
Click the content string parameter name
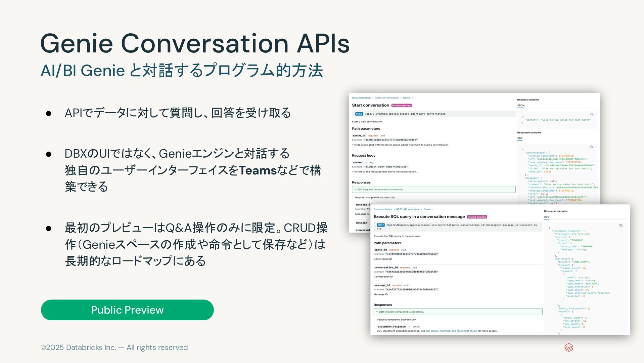tap(358, 162)
